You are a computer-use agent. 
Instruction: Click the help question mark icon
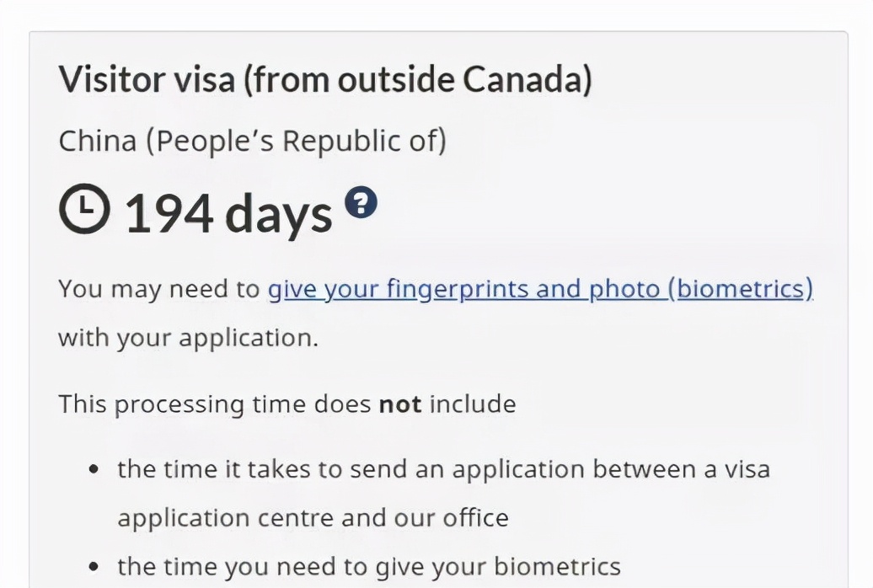tap(361, 203)
